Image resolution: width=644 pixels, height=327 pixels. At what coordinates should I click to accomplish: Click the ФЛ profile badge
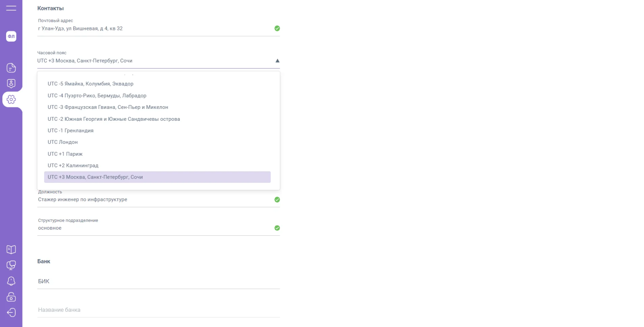[11, 36]
